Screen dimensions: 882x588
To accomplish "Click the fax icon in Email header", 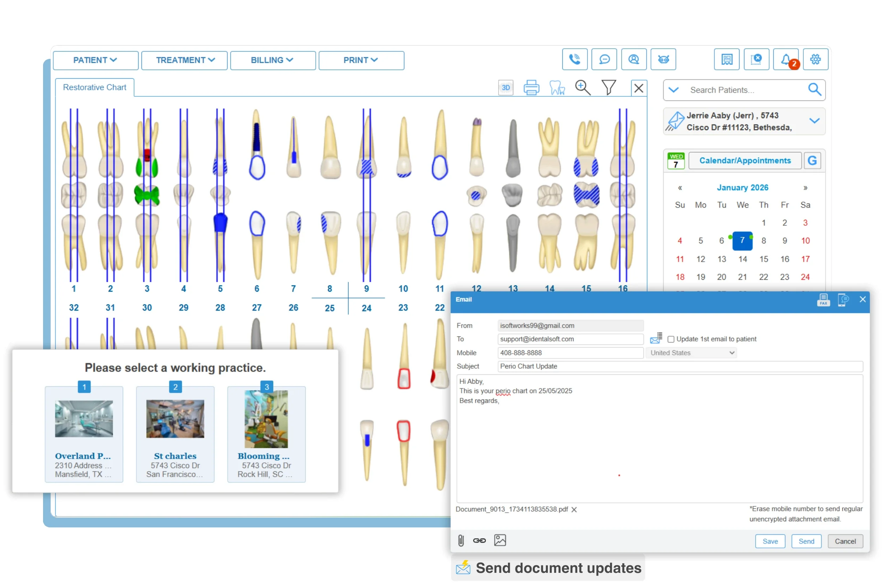I will pos(823,300).
